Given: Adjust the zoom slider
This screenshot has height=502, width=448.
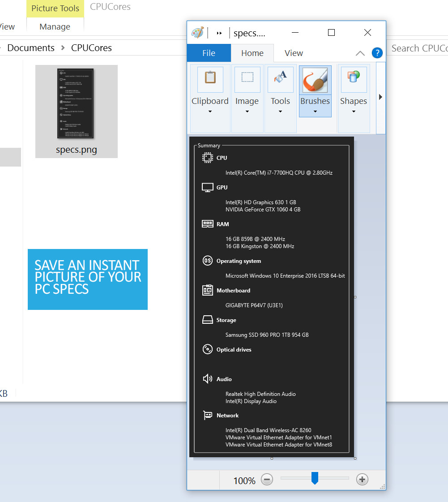Looking at the screenshot, I should [314, 478].
